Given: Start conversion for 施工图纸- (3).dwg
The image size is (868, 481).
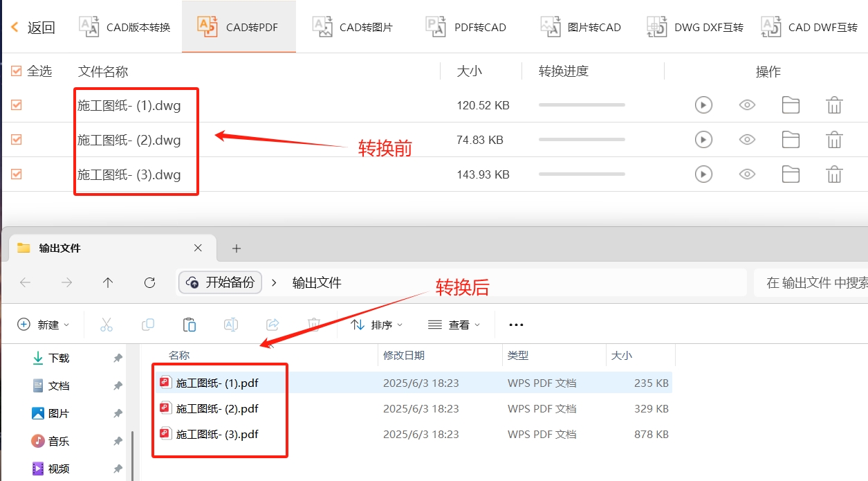Looking at the screenshot, I should coord(703,174).
